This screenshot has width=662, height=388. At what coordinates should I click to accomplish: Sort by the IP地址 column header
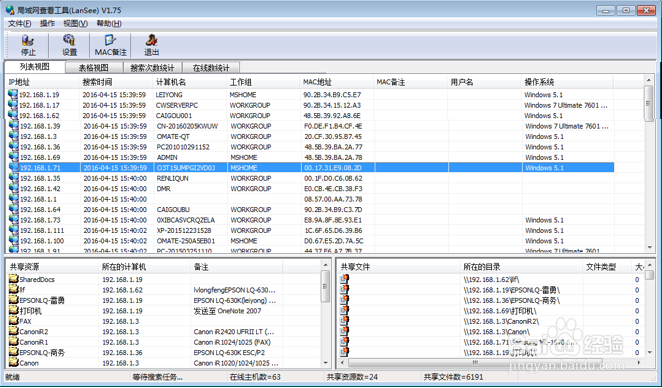(x=42, y=82)
